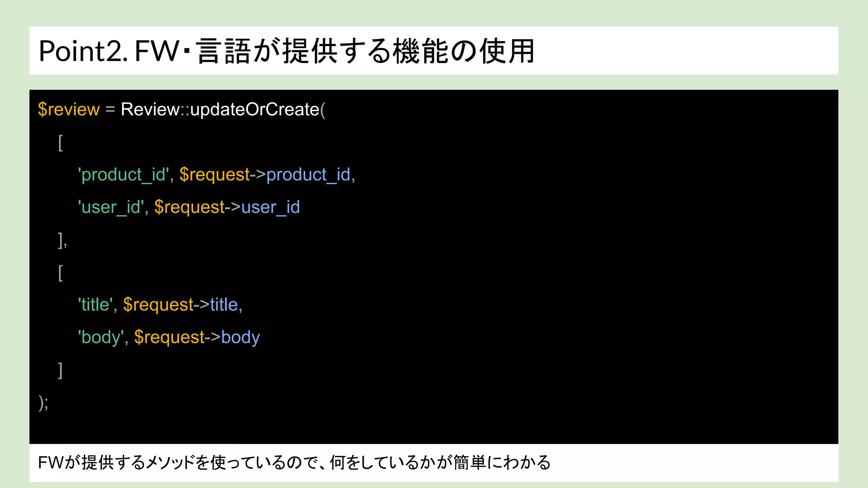
Task: Click '$request->user_id' value
Action: (227, 208)
